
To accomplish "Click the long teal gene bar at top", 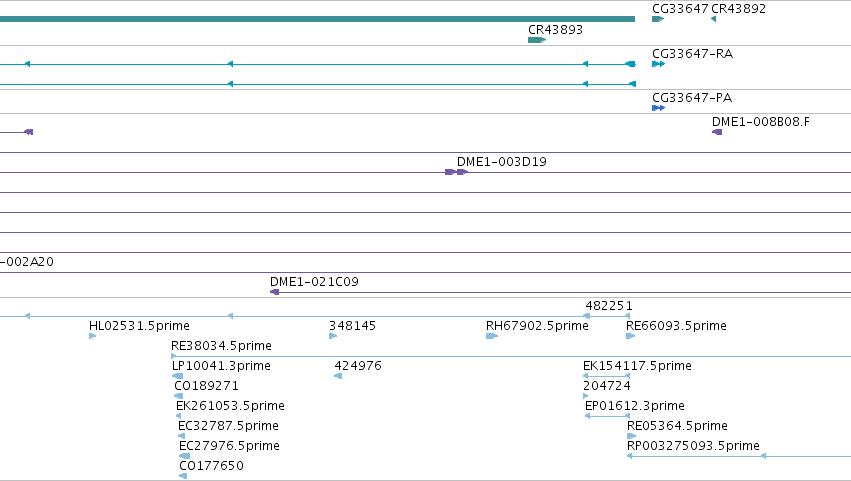I will pyautogui.click(x=317, y=19).
